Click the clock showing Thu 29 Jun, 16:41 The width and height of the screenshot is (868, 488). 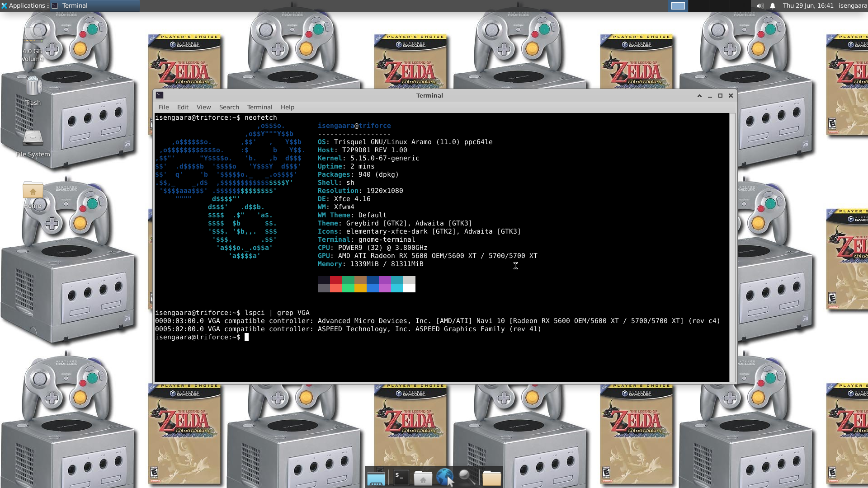tap(808, 5)
